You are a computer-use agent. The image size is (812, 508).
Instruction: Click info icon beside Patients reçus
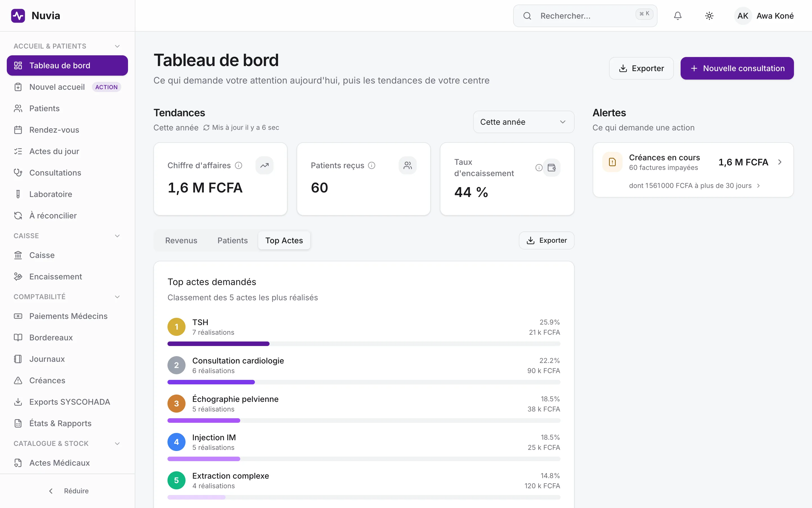coord(371,165)
